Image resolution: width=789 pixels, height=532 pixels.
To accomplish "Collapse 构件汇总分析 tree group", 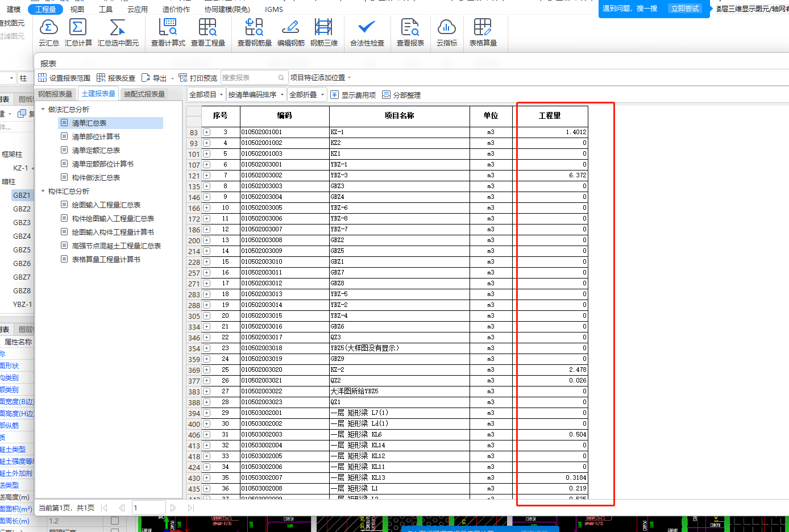I will coord(43,191).
